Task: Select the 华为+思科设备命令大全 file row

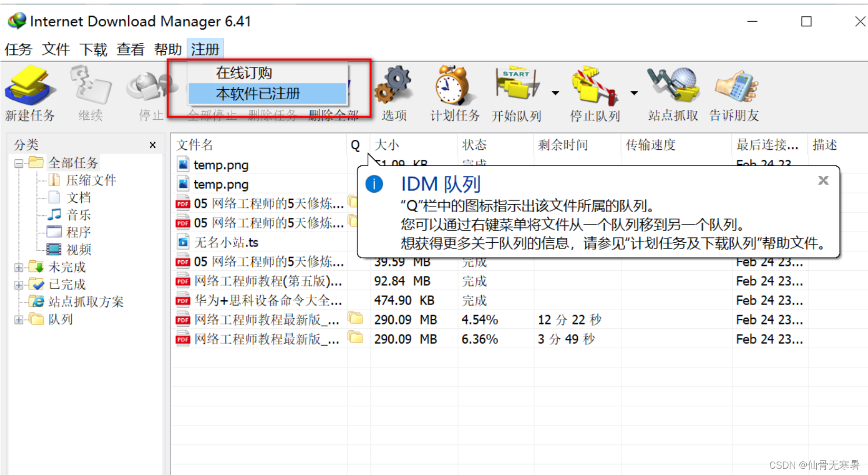Action: point(519,300)
